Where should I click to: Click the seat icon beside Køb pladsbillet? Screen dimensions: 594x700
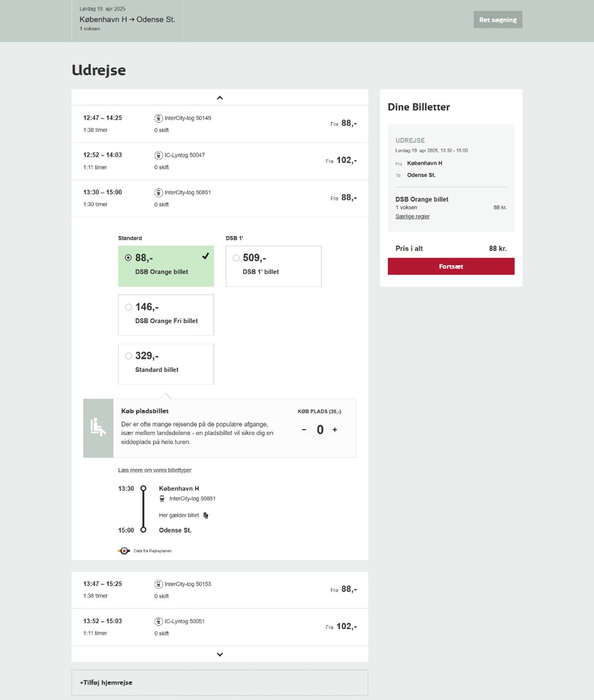98,427
